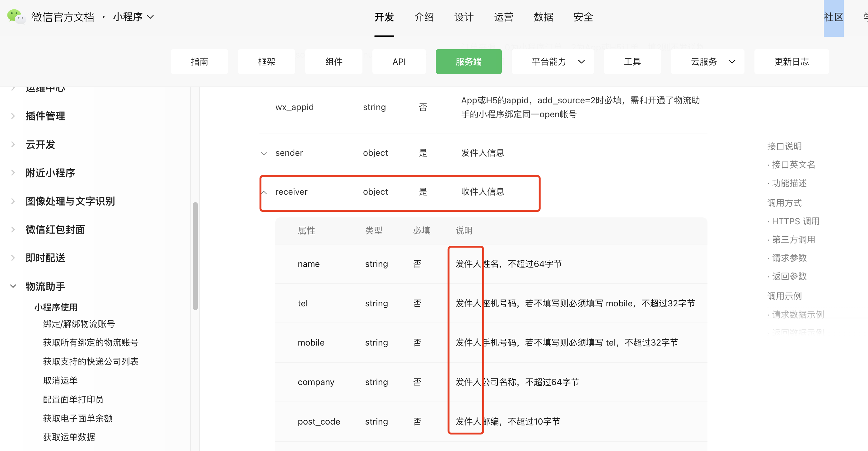Jump to HTTPS 调用 anchor link
Image resolution: width=868 pixels, height=451 pixels.
[x=795, y=221]
